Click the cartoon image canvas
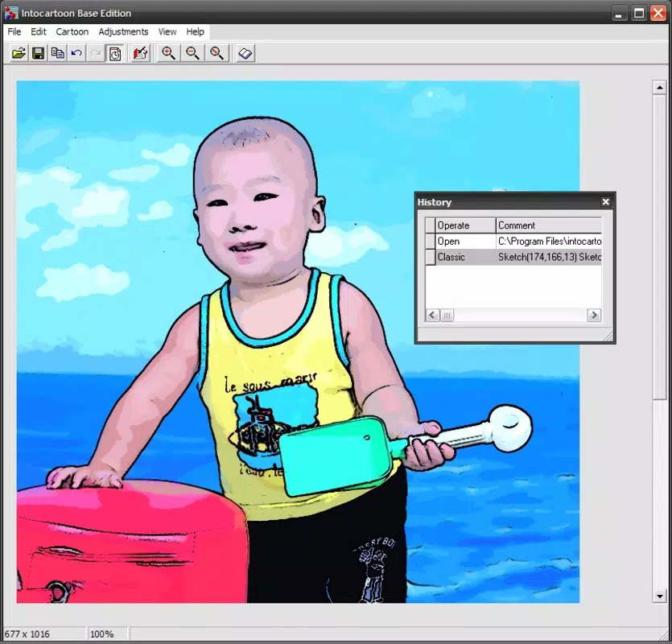 tap(298, 342)
